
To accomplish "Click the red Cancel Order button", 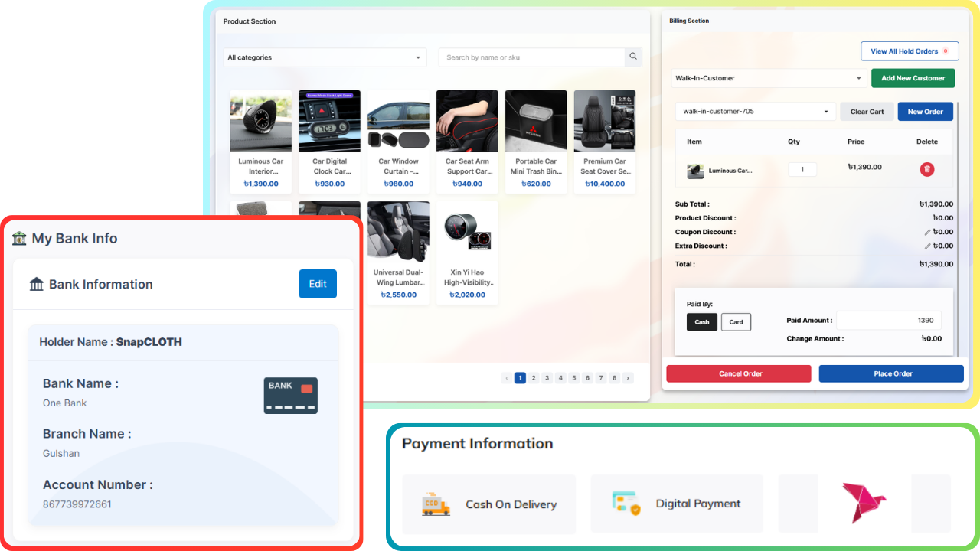I will pyautogui.click(x=738, y=373).
